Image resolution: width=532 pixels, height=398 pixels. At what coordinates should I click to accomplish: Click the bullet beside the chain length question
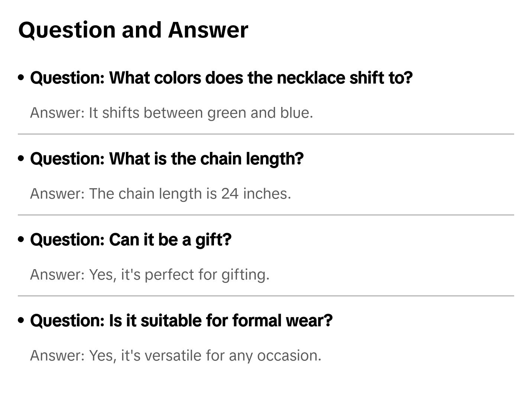click(x=21, y=159)
